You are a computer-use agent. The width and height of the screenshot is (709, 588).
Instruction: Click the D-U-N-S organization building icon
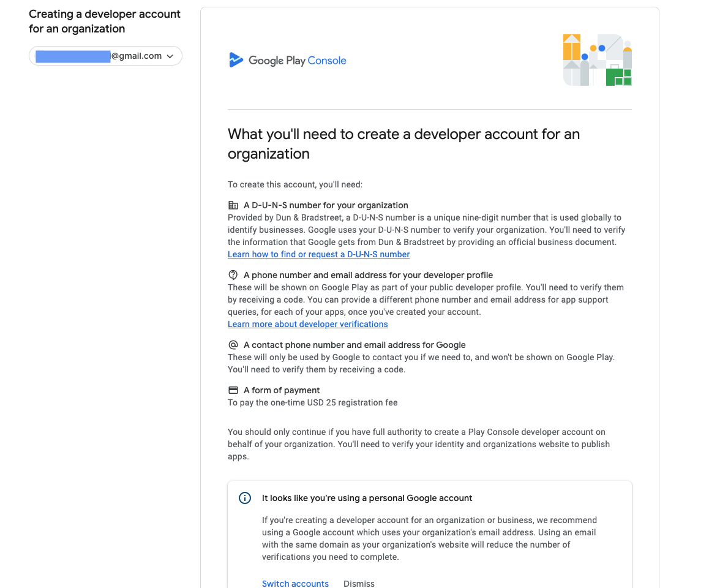pyautogui.click(x=233, y=205)
